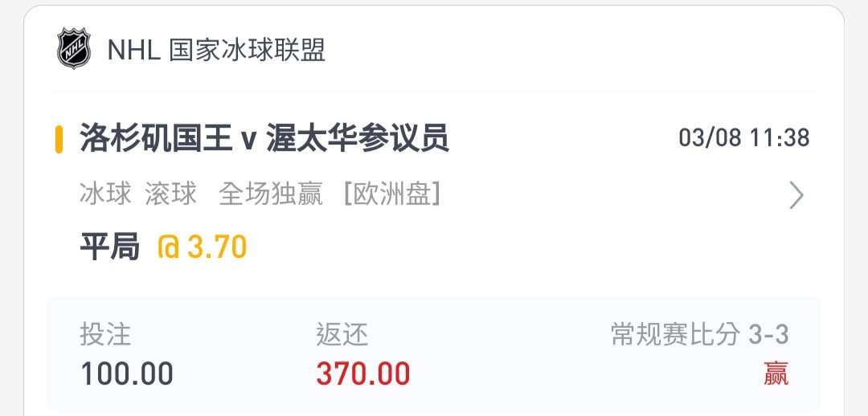The image size is (868, 416).
Task: Click the 返还 return label
Action: coord(342,334)
